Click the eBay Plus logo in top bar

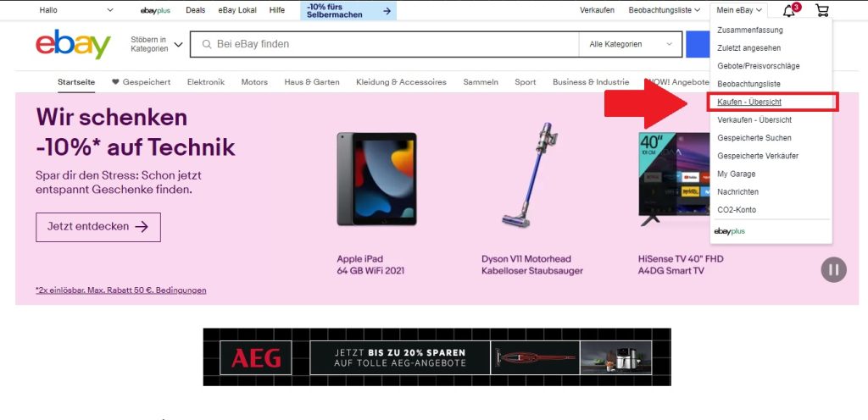point(155,10)
